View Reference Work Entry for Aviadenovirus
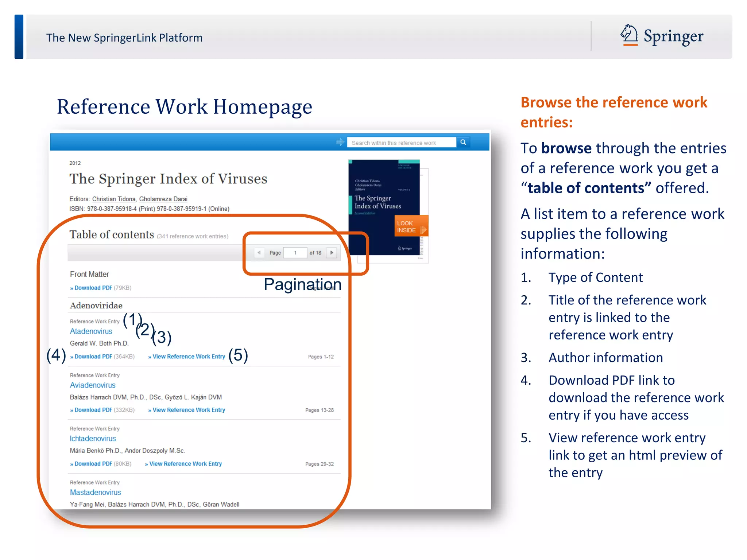Screen dimensions: 747x560 188,410
